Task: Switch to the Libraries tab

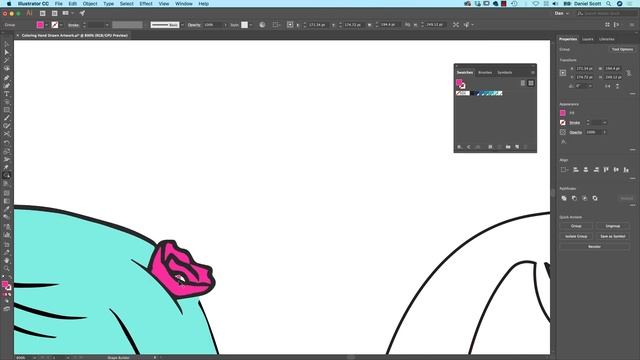Action: [x=607, y=39]
